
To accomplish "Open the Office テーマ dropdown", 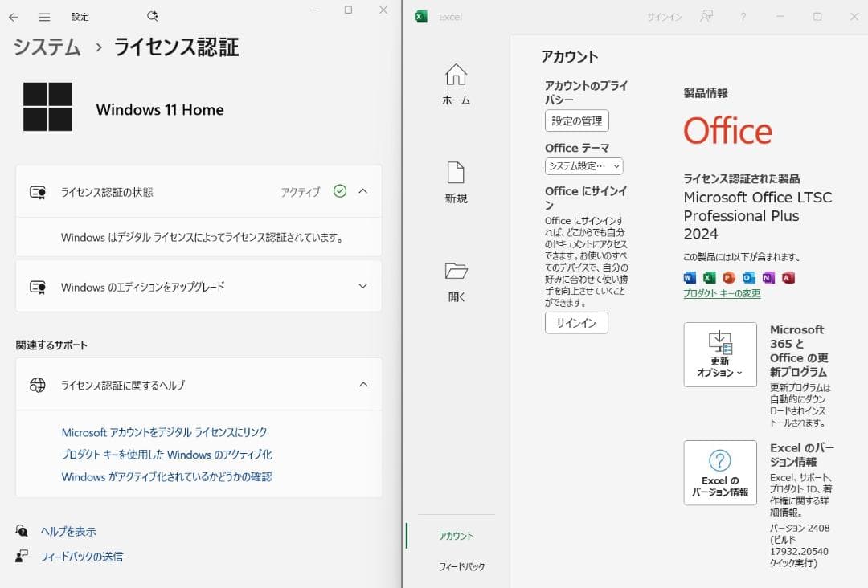I will 583,166.
